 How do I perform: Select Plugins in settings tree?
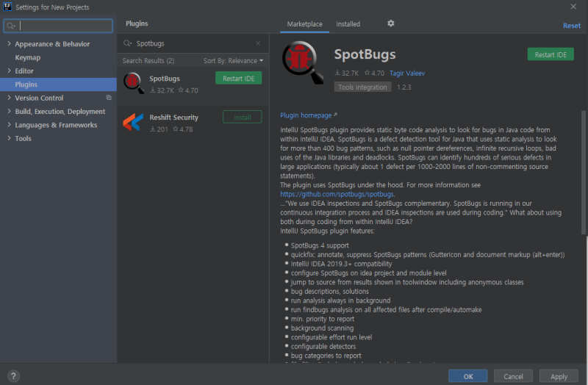click(x=58, y=84)
